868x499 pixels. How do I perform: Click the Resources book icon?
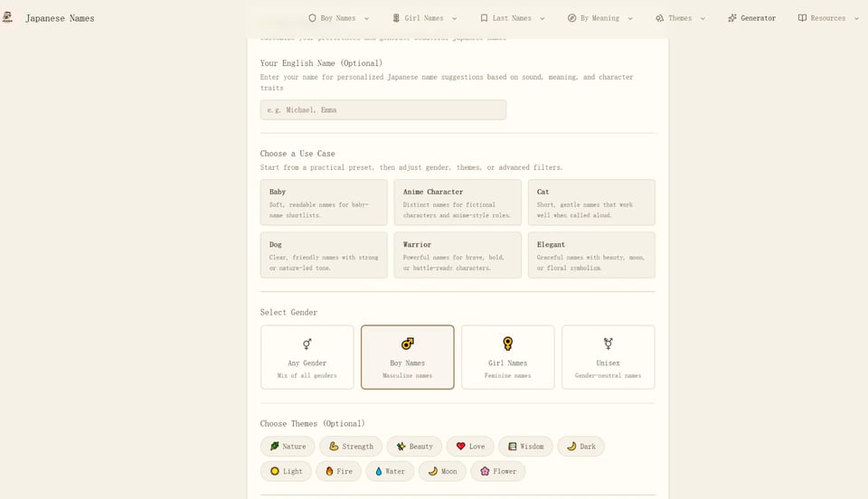(x=802, y=18)
